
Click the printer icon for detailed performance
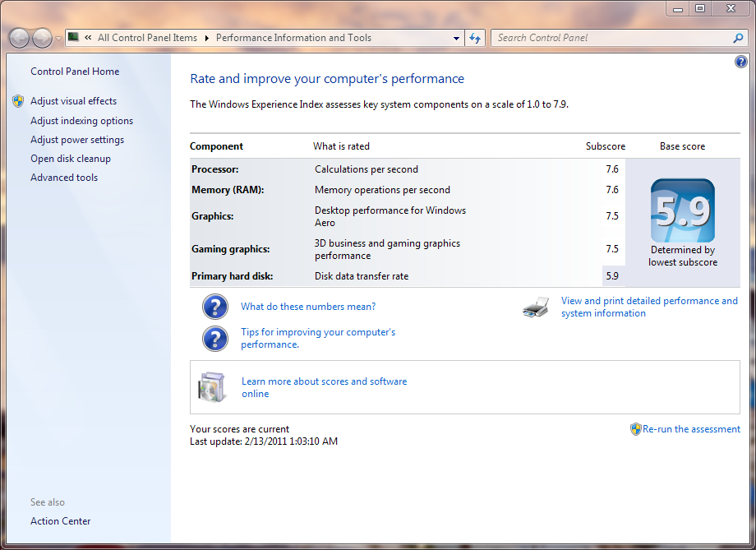pyautogui.click(x=536, y=307)
